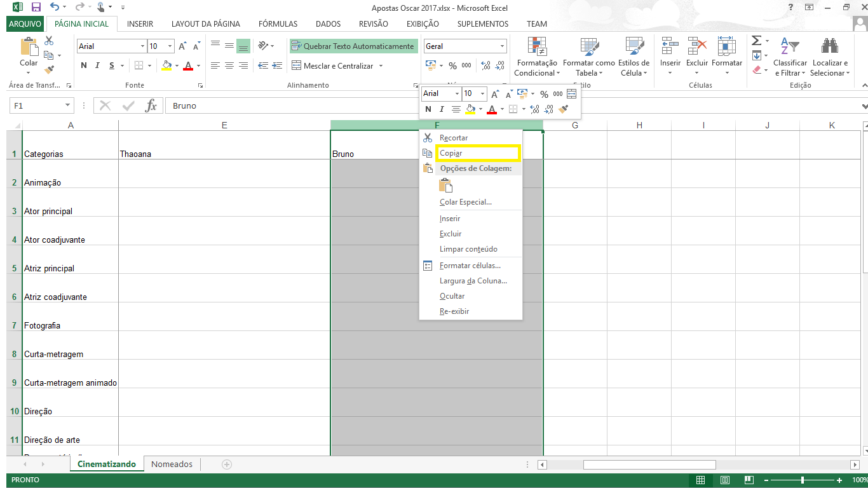The height and width of the screenshot is (488, 868).
Task: Choose Limpar conteúdo in context menu
Action: click(x=470, y=249)
